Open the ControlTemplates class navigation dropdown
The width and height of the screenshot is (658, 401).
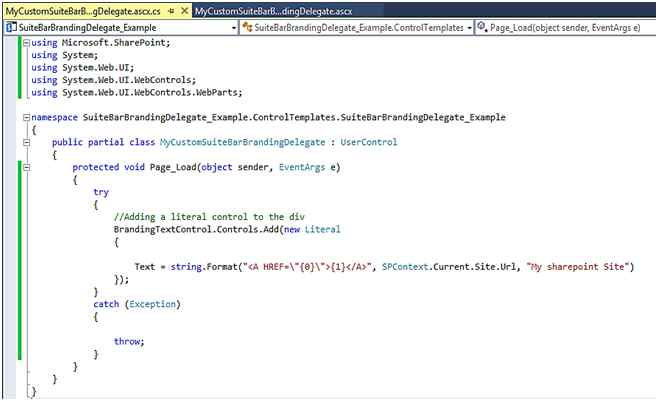469,28
